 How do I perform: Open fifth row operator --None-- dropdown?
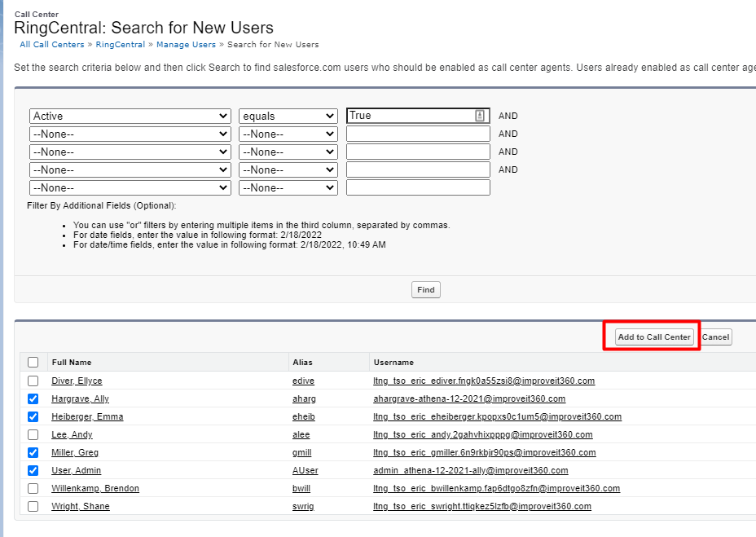pos(288,187)
